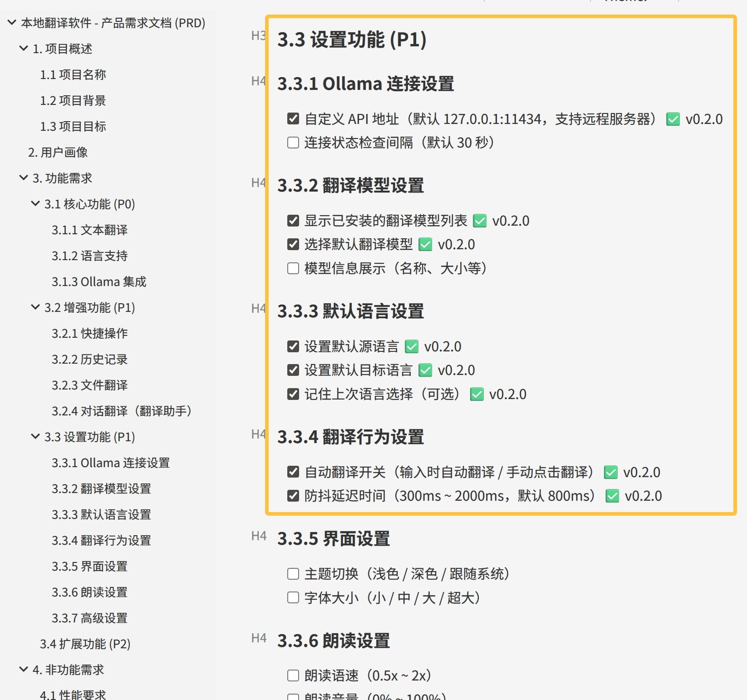Click the 3.3.4 翻译行为设置 heading text
Image resolution: width=747 pixels, height=700 pixels.
point(350,437)
